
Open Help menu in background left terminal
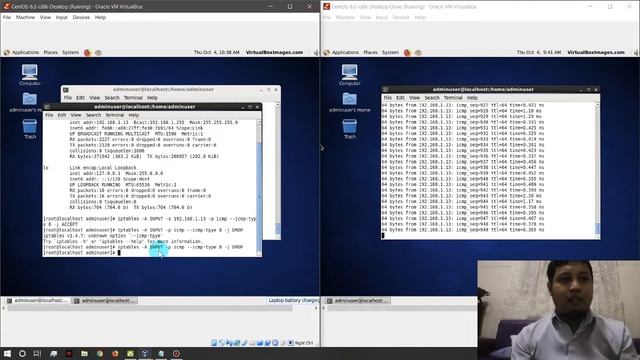pos(152,98)
